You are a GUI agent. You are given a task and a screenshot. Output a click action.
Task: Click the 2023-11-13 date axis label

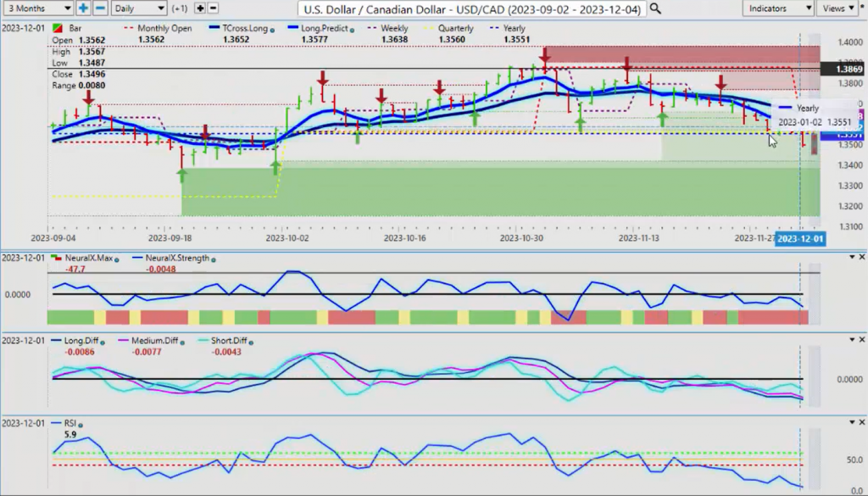pos(639,238)
